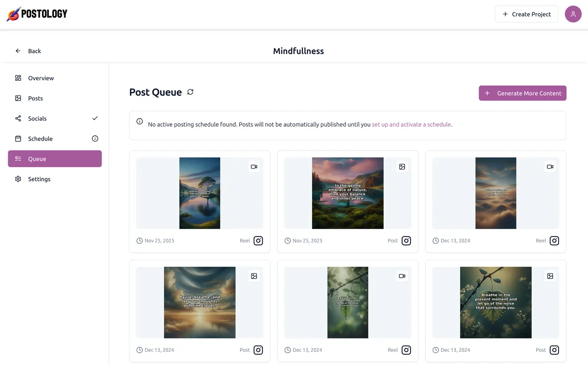The width and height of the screenshot is (588, 366).
Task: Click the video icon on first Nov 25 Reel
Action: coord(254,167)
